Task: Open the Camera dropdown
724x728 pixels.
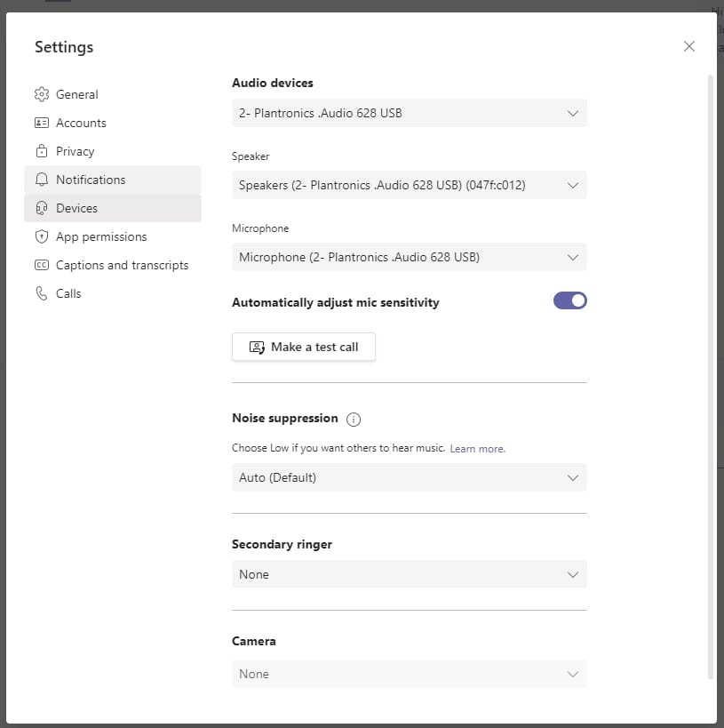Action: (409, 674)
